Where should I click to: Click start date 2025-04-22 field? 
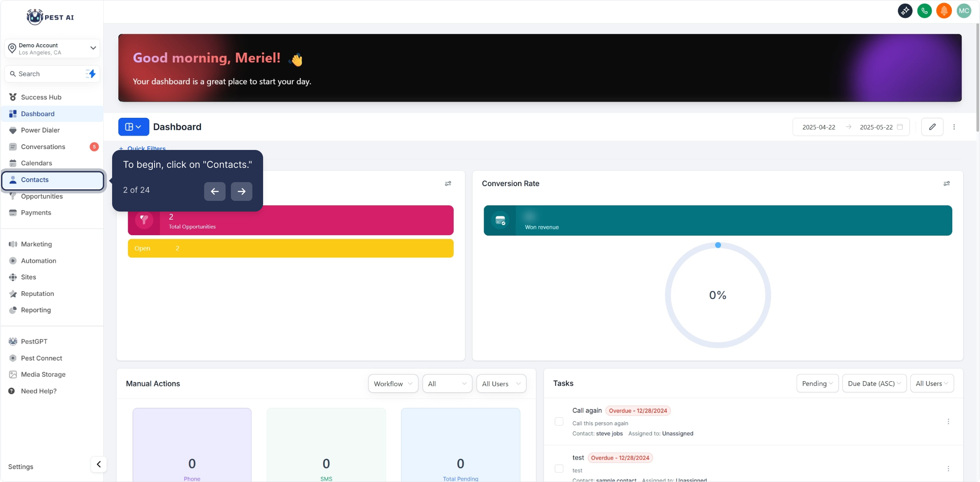[819, 127]
